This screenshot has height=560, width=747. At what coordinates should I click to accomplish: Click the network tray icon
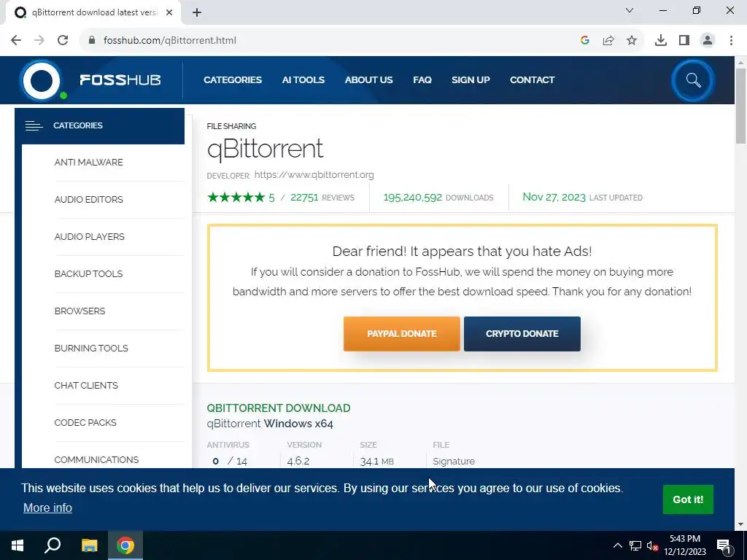point(635,545)
